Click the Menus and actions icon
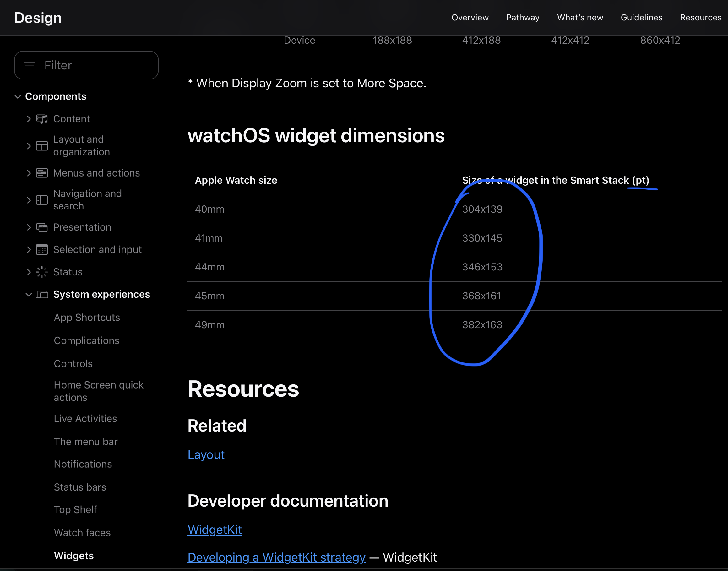The height and width of the screenshot is (571, 728). 42,173
